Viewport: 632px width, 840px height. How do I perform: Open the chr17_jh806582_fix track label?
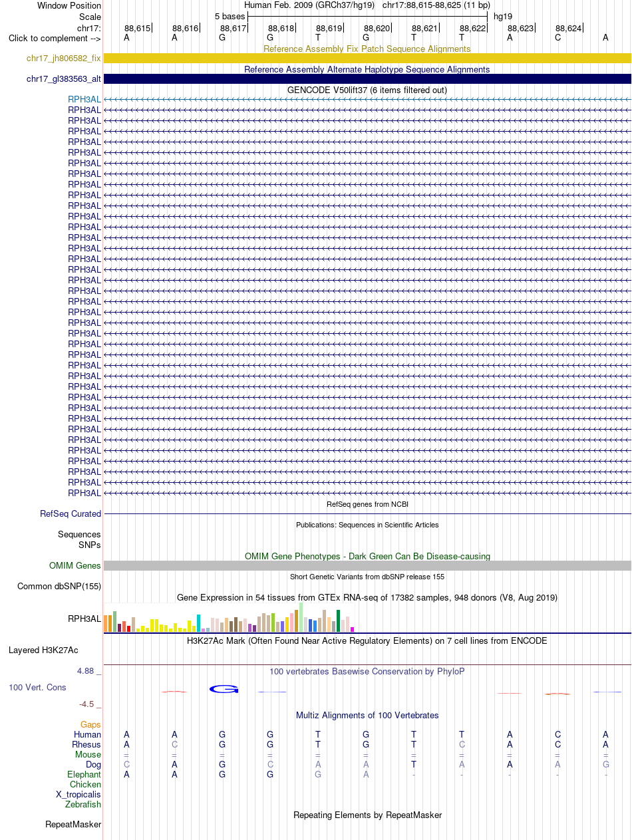pos(64,59)
